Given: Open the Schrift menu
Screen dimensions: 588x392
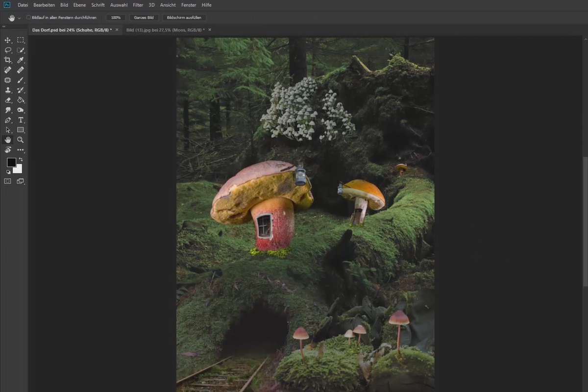Looking at the screenshot, I should (x=98, y=5).
